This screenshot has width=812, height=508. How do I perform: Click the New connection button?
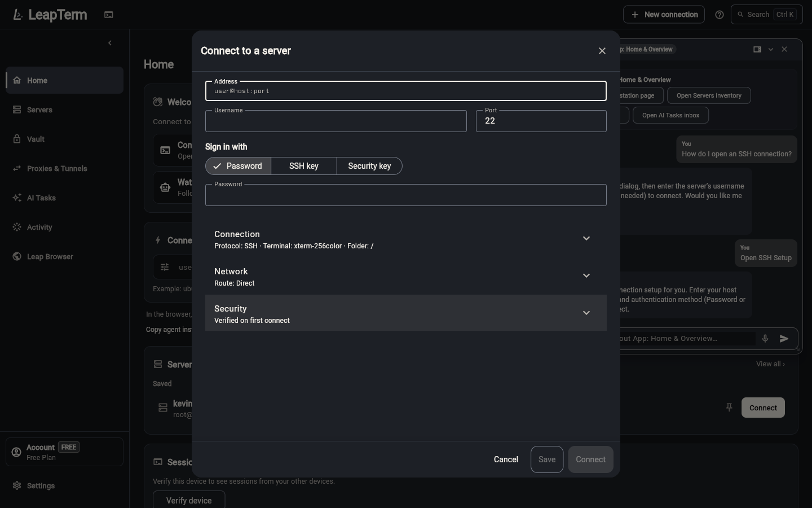click(664, 15)
